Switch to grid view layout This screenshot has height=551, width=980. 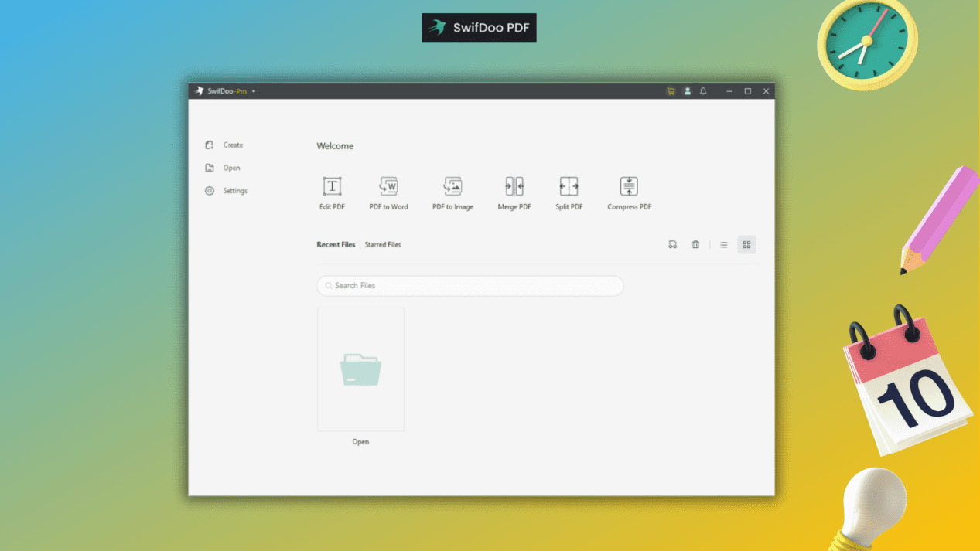click(x=746, y=245)
